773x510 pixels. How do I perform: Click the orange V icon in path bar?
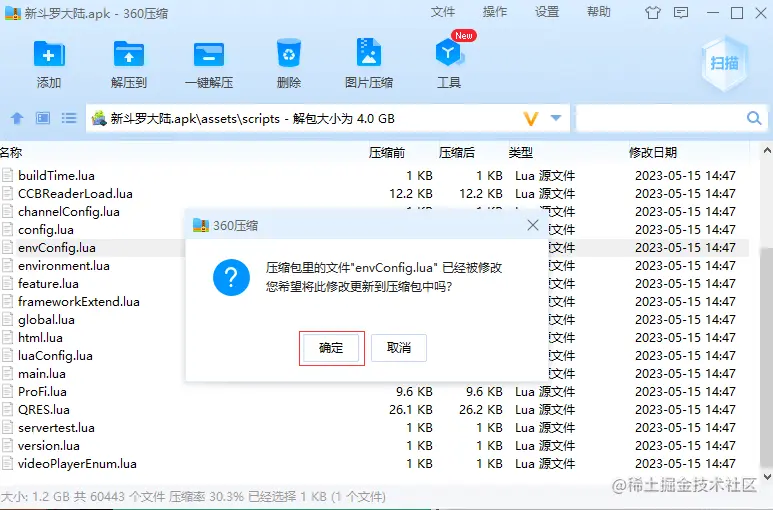[x=530, y=119]
